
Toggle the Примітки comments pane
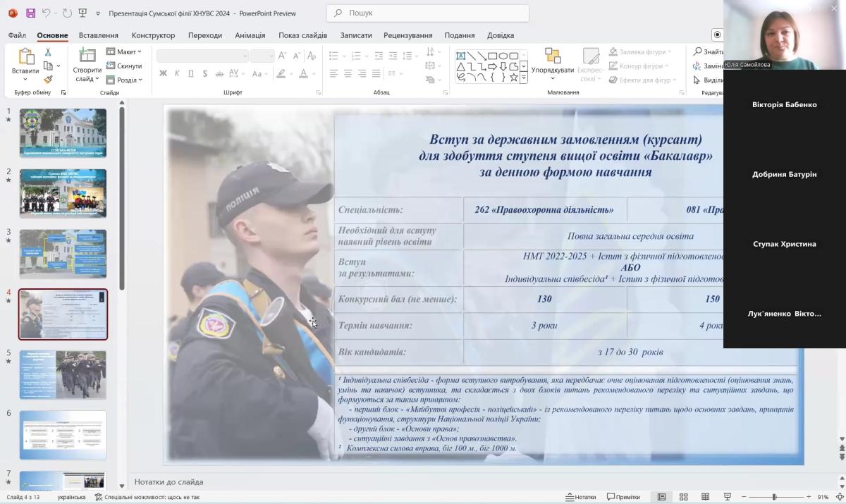click(623, 497)
